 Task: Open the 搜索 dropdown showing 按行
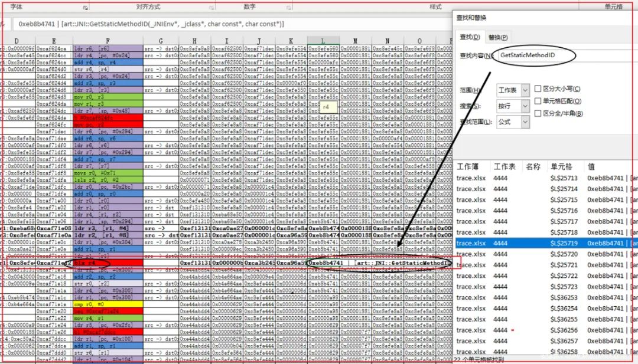(513, 106)
